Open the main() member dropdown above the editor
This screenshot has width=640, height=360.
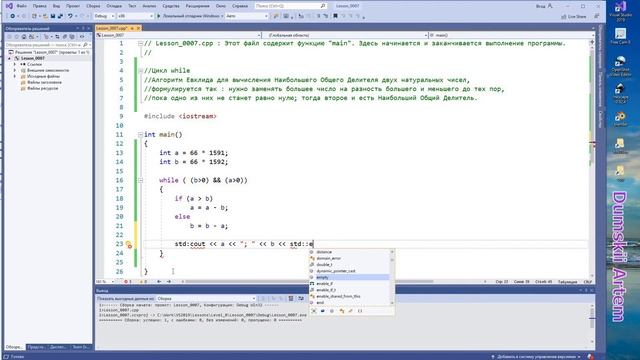point(511,36)
